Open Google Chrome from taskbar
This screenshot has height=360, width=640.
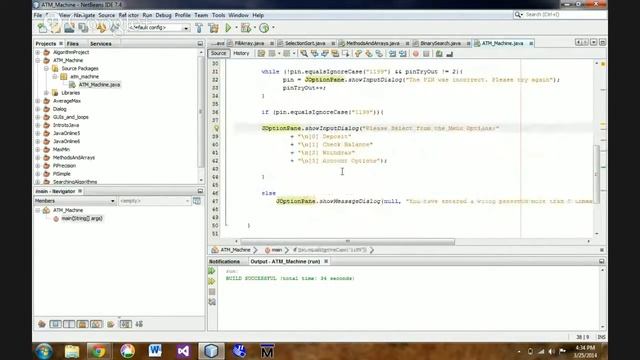click(98, 351)
